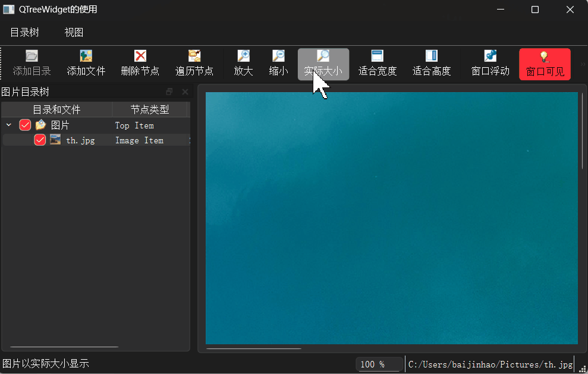Click the image view horizontal scrollbar
This screenshot has width=588, height=374.
254,348
